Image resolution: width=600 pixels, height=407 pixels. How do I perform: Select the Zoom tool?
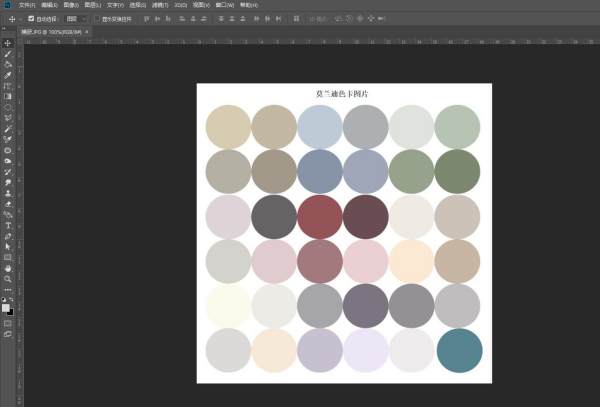(x=7, y=279)
